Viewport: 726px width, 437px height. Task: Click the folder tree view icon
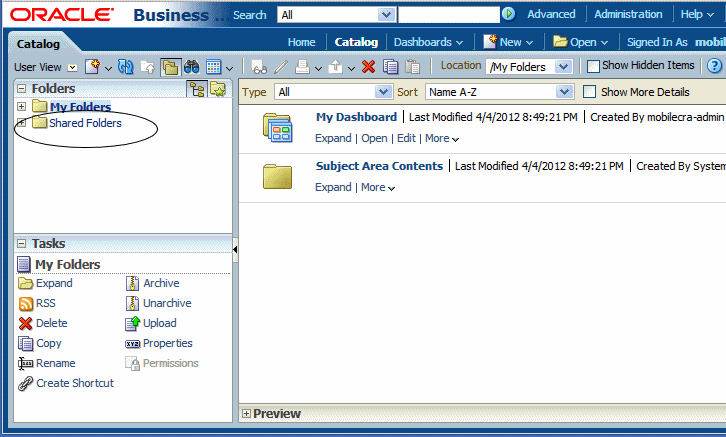click(197, 89)
